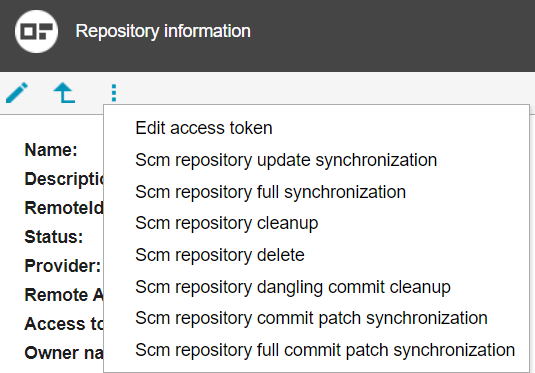
Task: Choose Scm repository update synchronization
Action: (286, 160)
